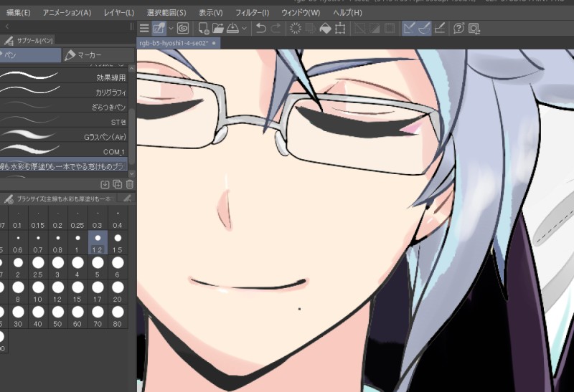574x392 pixels.
Task: Open the アニメーション(A) menu
Action: 67,13
